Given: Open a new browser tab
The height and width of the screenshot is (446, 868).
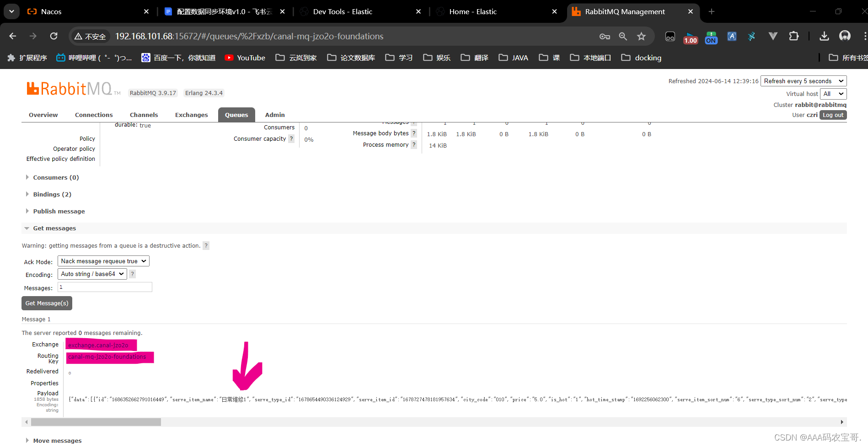Looking at the screenshot, I should click(x=712, y=11).
